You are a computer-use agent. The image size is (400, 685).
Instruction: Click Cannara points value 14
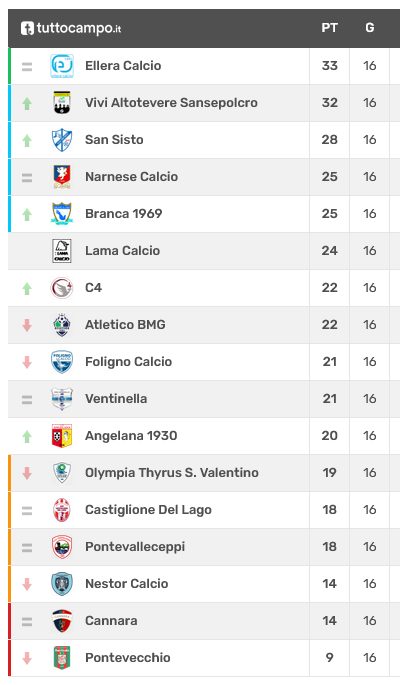click(x=330, y=621)
